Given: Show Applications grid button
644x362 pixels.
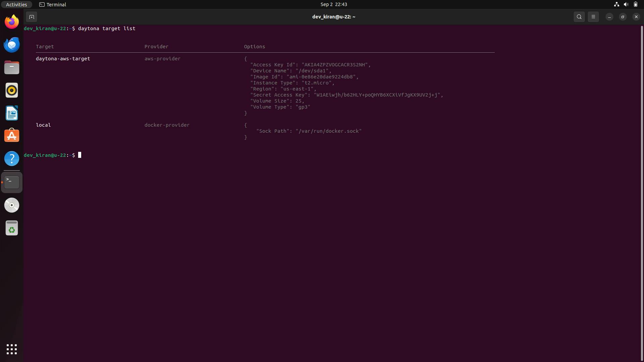Looking at the screenshot, I should tap(12, 349).
